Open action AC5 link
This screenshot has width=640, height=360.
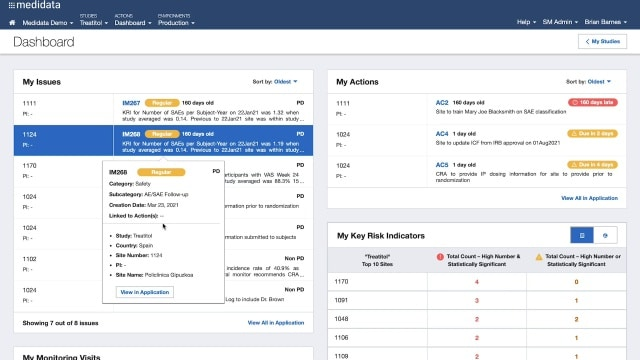pos(442,165)
